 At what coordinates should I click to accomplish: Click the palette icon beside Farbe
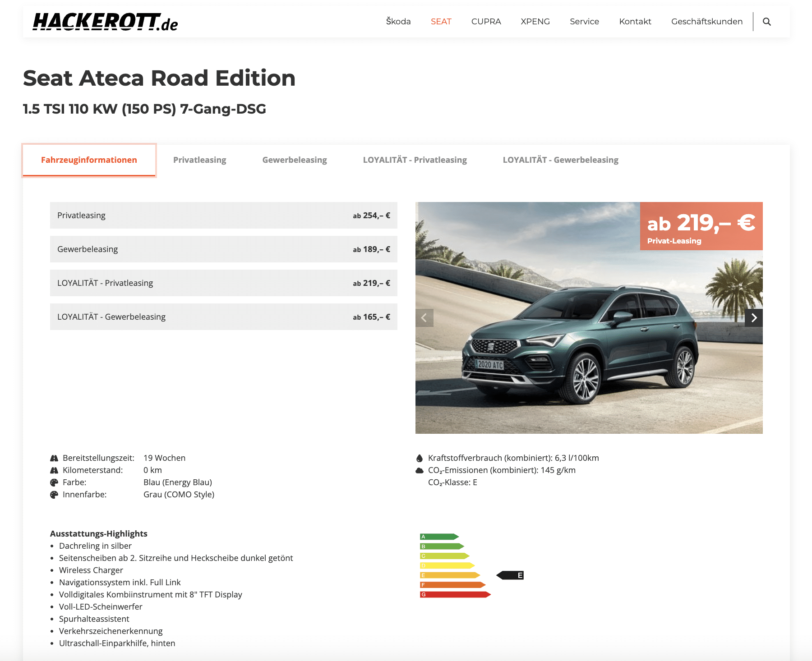(54, 482)
